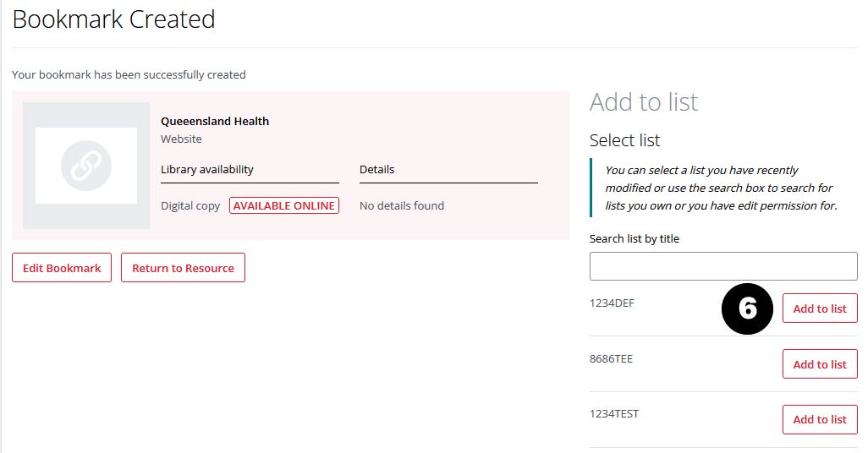
Task: Focus the Search list by title field
Action: [x=722, y=266]
